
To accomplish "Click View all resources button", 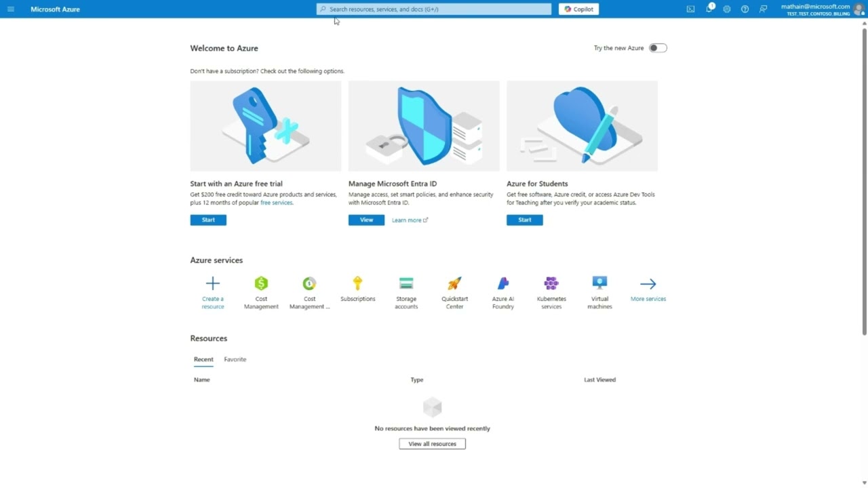I will 432,444.
